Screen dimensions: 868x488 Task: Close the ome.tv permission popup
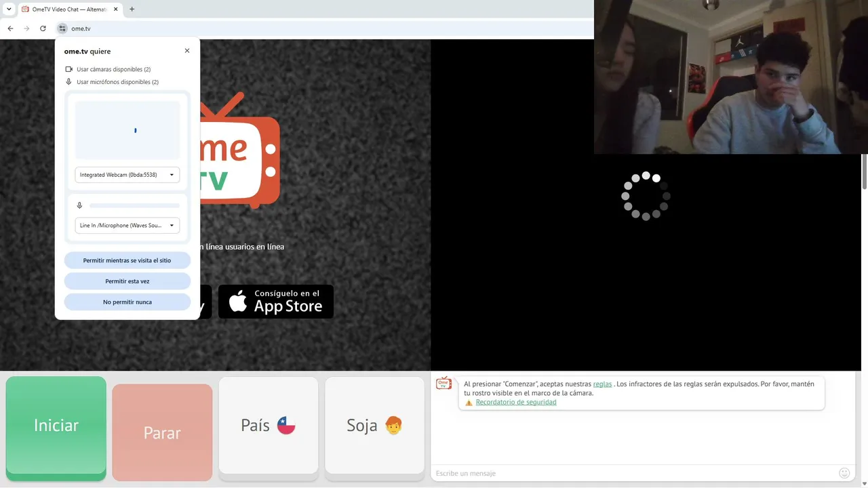[187, 51]
